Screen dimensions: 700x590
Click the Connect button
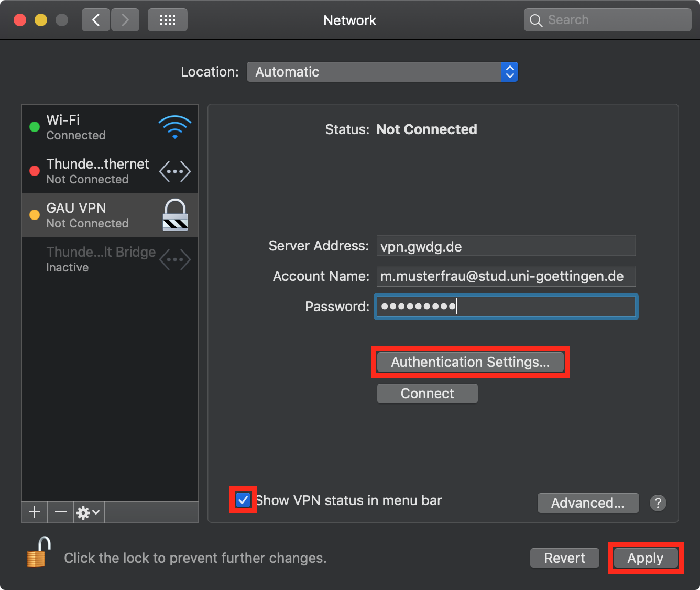pyautogui.click(x=428, y=394)
